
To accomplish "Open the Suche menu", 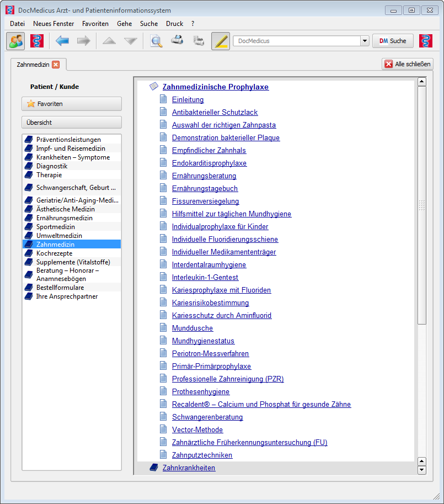I will [149, 24].
